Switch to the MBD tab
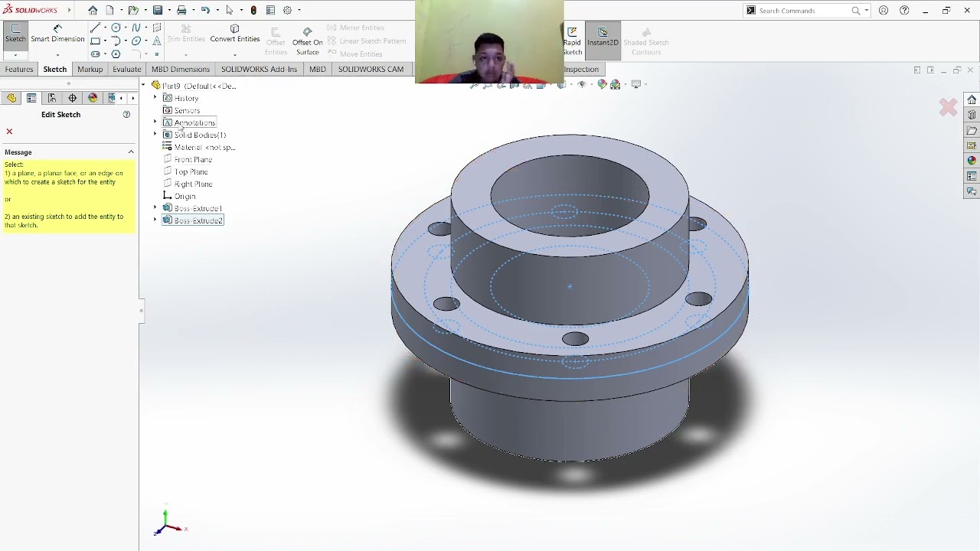The image size is (980, 551). pyautogui.click(x=317, y=70)
